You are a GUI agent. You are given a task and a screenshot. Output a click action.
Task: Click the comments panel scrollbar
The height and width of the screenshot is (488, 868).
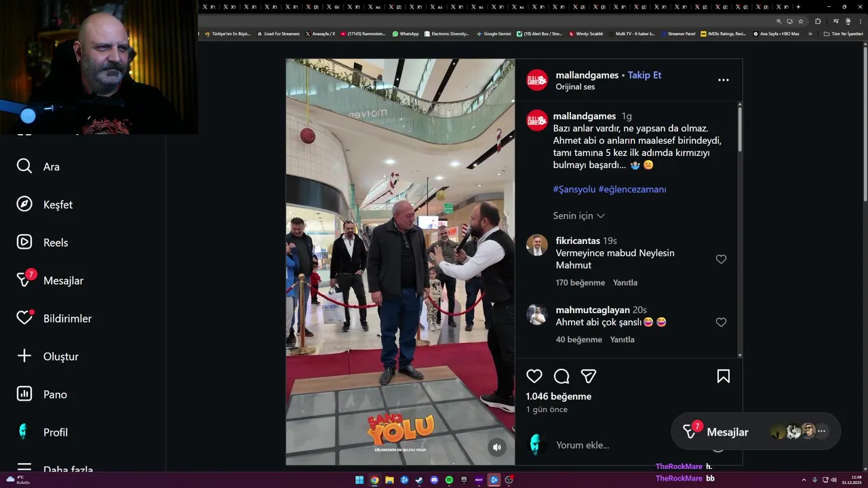740,129
